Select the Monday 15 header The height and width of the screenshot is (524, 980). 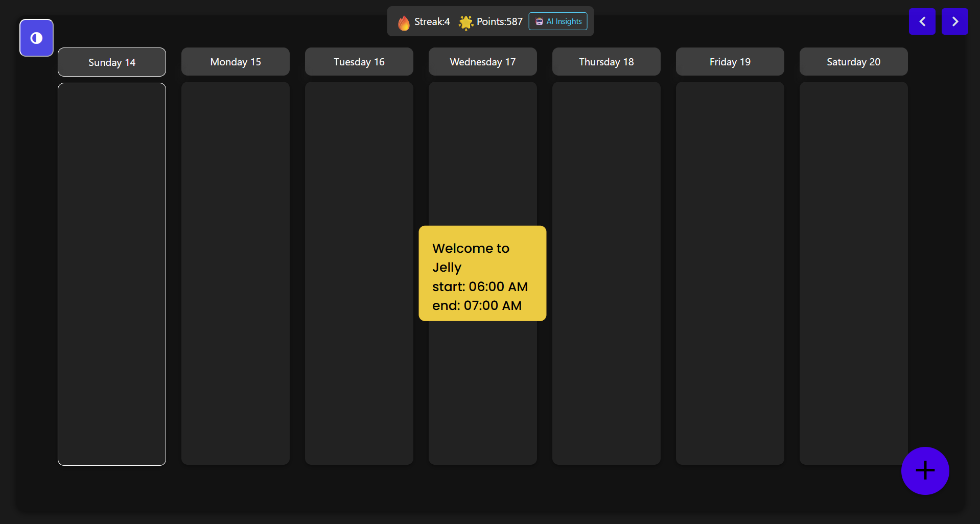[236, 62]
